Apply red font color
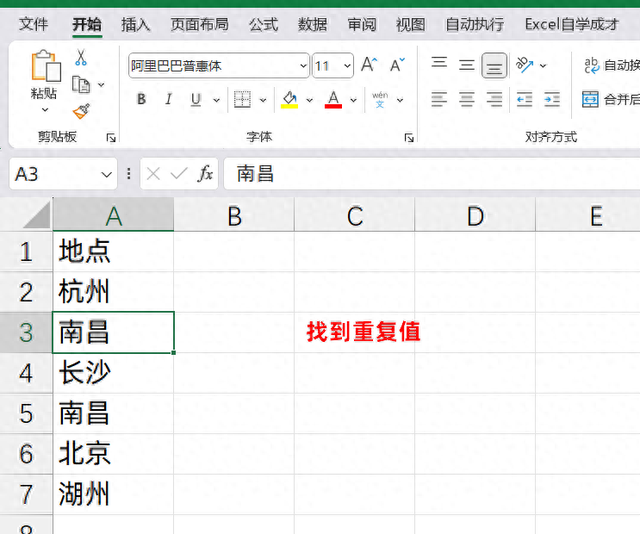The width and height of the screenshot is (640, 534). (333, 99)
